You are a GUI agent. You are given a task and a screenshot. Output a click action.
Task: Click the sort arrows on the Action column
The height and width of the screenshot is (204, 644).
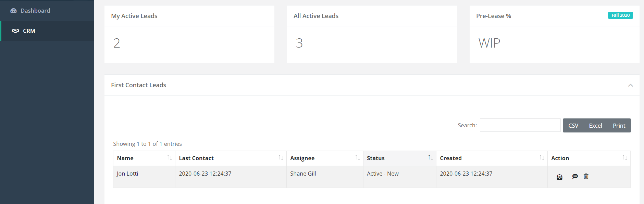[x=624, y=158]
